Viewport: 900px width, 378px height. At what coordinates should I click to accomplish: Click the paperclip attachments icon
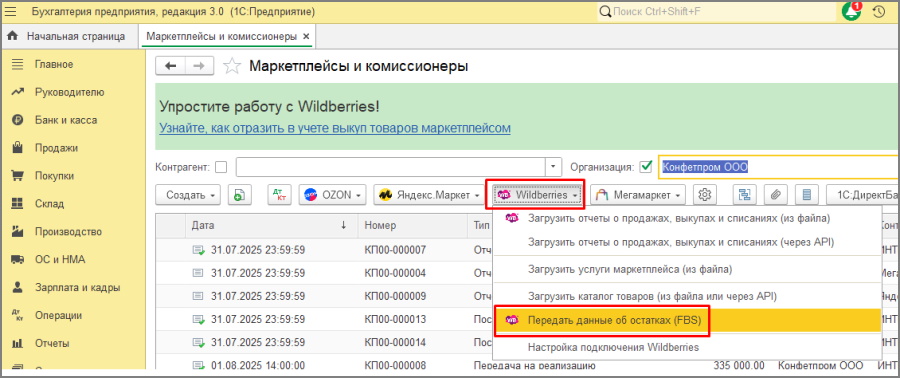[775, 195]
